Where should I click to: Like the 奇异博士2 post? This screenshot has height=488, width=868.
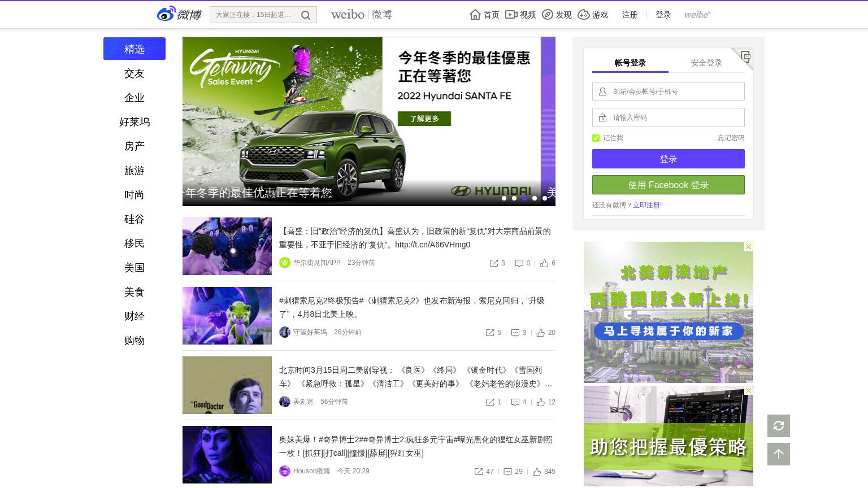click(x=544, y=472)
